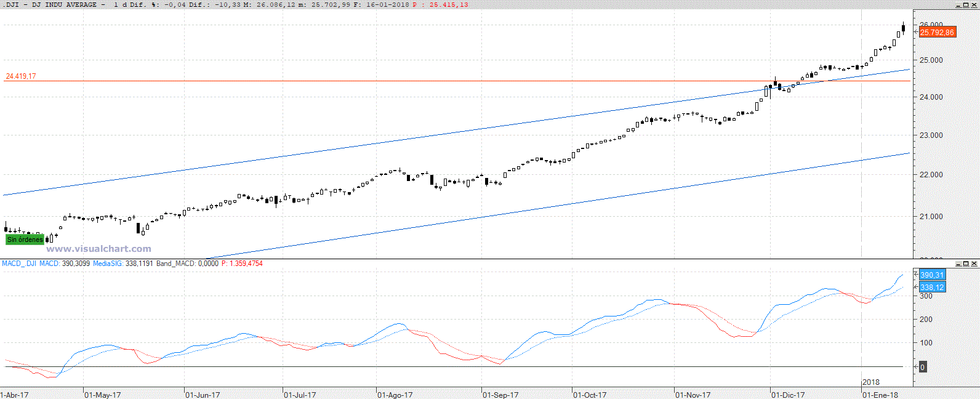Click the signal value tag 338,12
This screenshot has width=980, height=399.
coord(932,287)
